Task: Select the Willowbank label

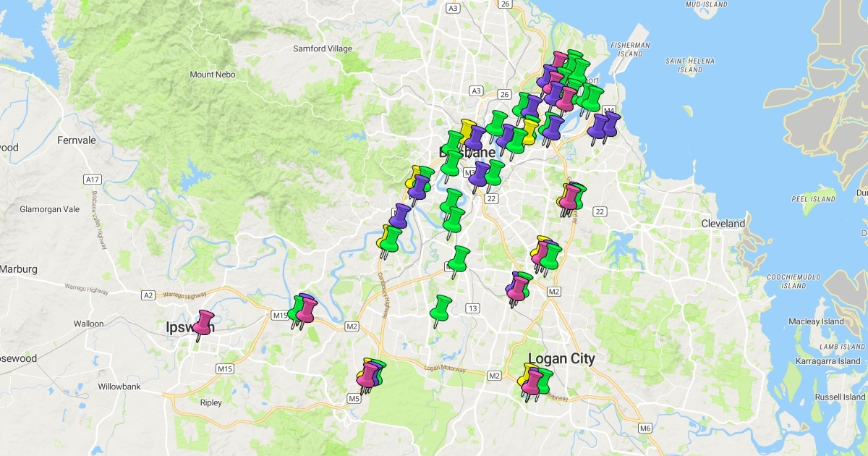Action: click(119, 387)
